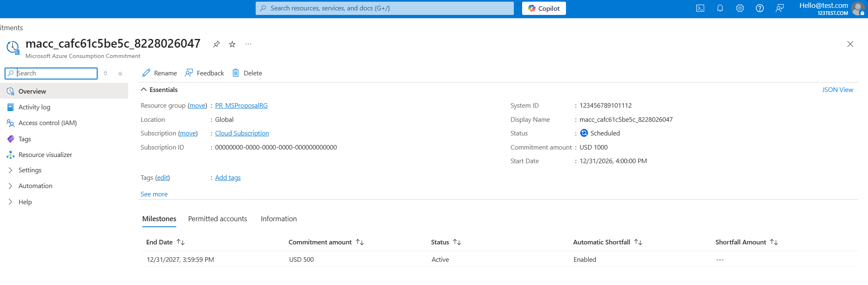868x285 pixels.
Task: Click the Feedback command
Action: 204,73
